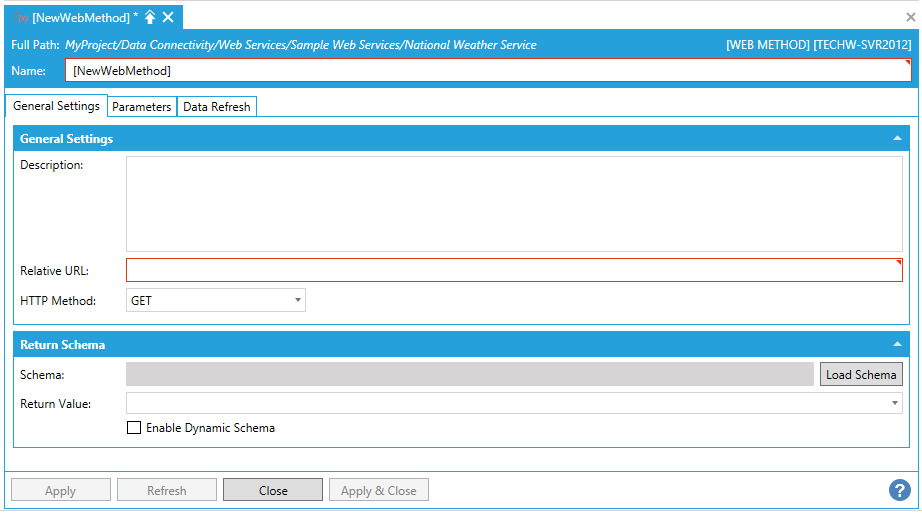This screenshot has height=514, width=922.
Task: Close the NewWebMethod tab with its X
Action: point(168,17)
